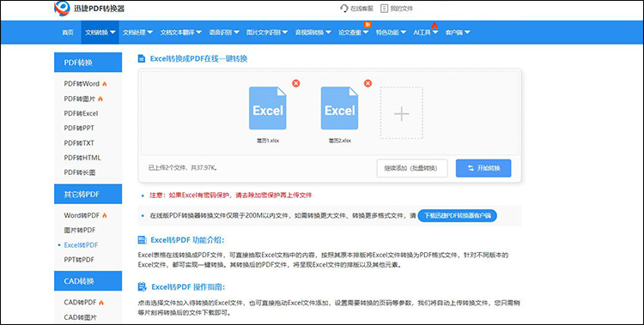Select PPT转PDF in sidebar

point(79,260)
